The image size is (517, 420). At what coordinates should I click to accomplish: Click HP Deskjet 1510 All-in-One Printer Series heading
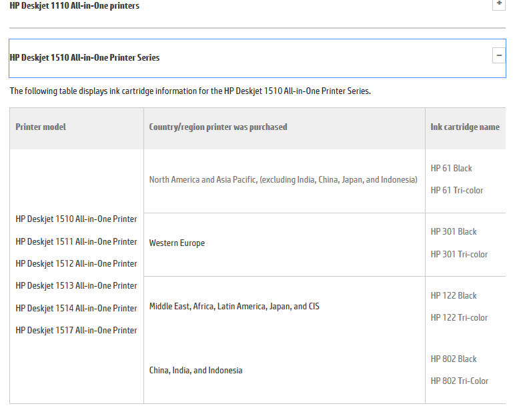[85, 57]
